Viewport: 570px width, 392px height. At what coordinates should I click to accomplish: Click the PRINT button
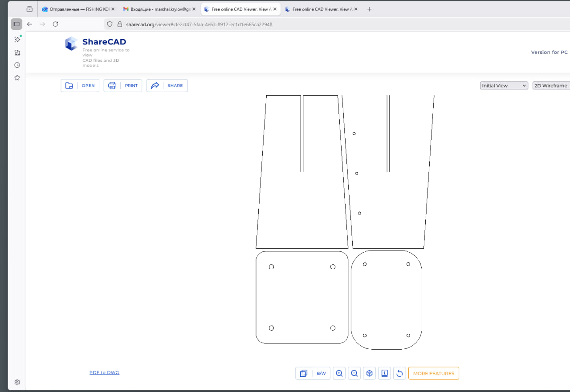click(123, 85)
